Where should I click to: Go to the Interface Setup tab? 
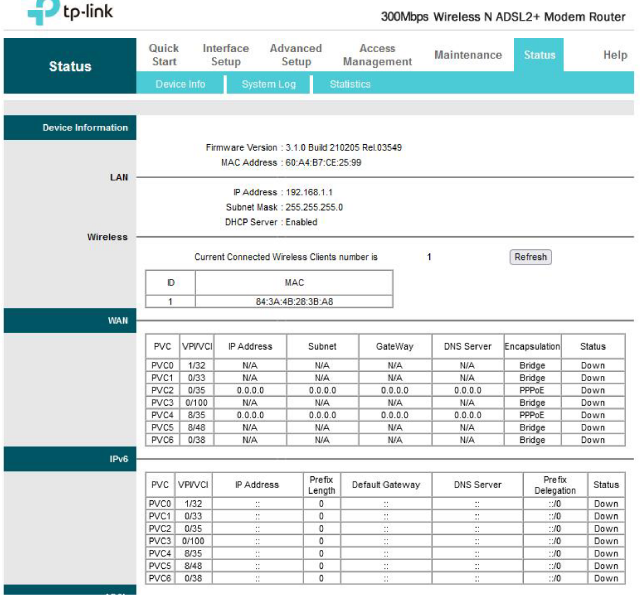click(x=226, y=55)
